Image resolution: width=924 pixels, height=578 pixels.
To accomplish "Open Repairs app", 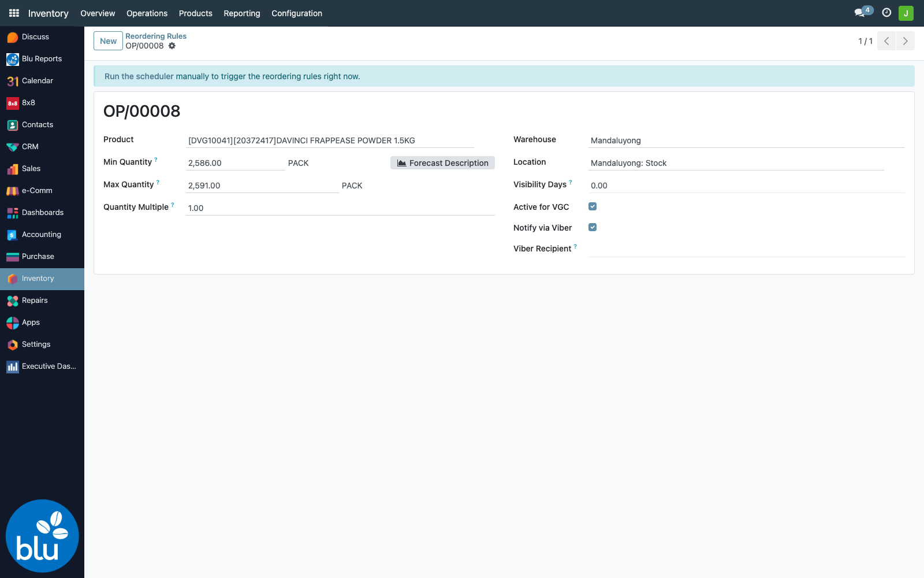I will coord(42,301).
